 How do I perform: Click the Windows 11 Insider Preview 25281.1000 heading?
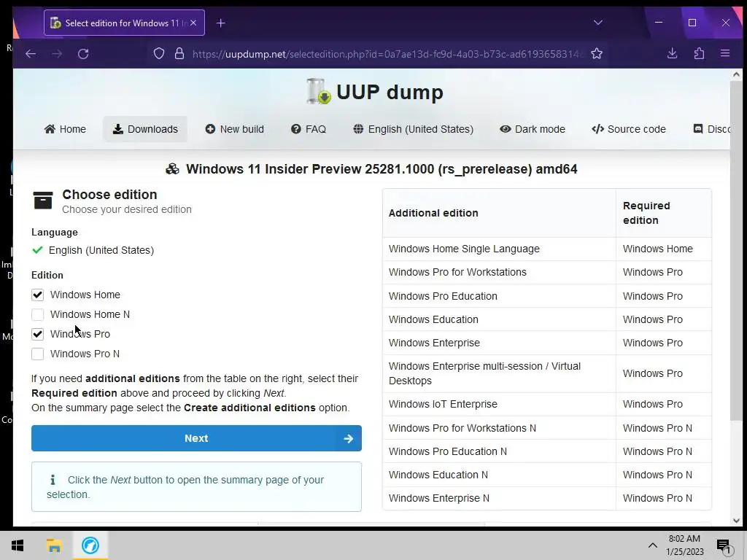coord(381,169)
